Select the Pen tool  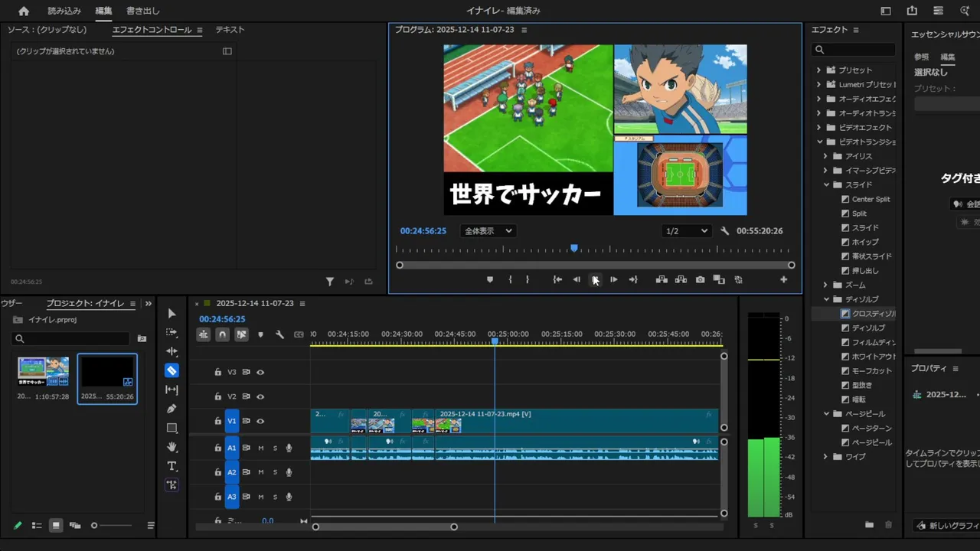171,409
